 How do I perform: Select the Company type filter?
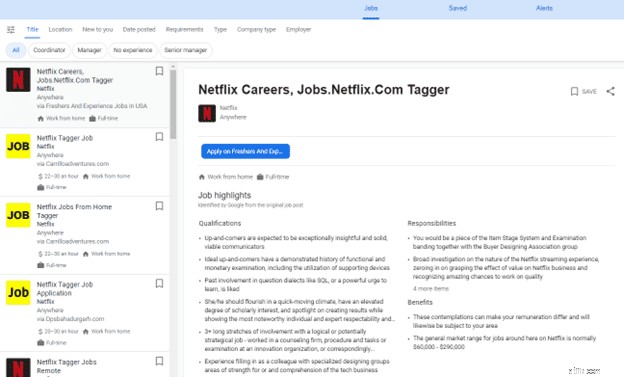[256, 29]
